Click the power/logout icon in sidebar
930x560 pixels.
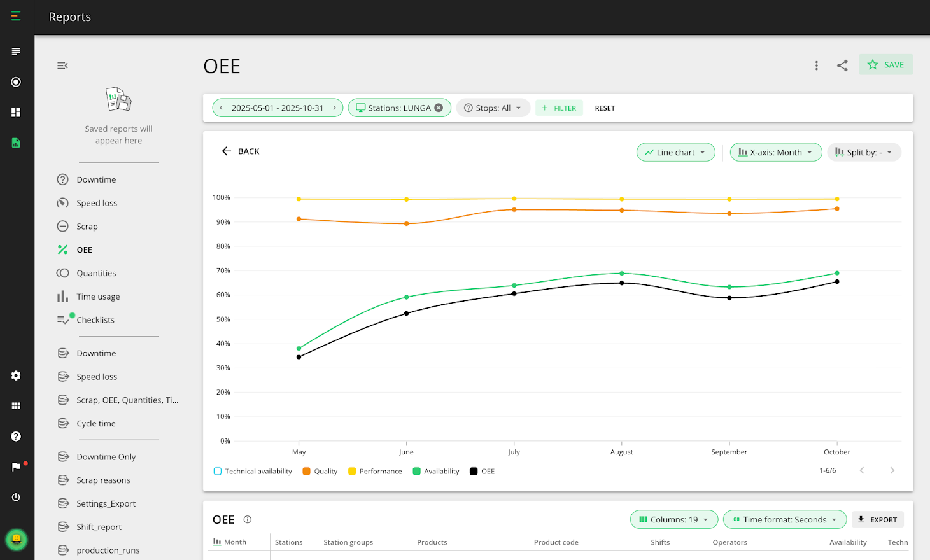15,497
